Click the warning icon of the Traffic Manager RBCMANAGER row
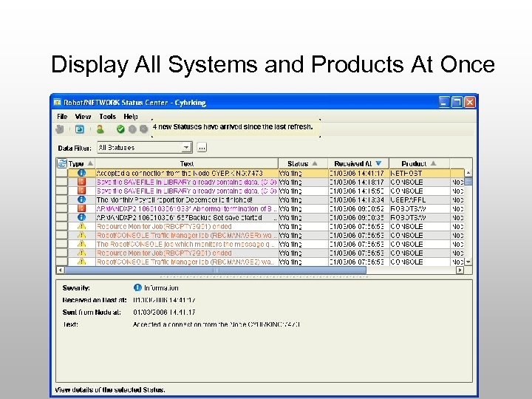532x399 pixels. (x=81, y=235)
